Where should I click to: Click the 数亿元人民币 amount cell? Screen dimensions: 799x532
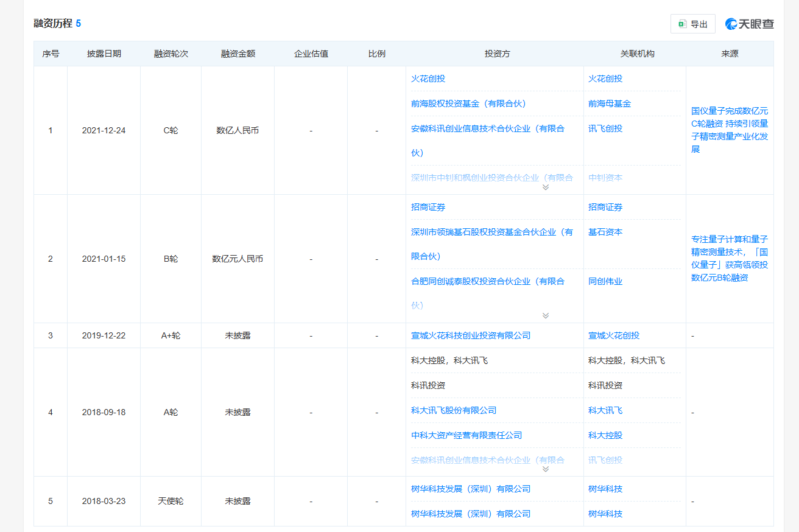pyautogui.click(x=238, y=259)
